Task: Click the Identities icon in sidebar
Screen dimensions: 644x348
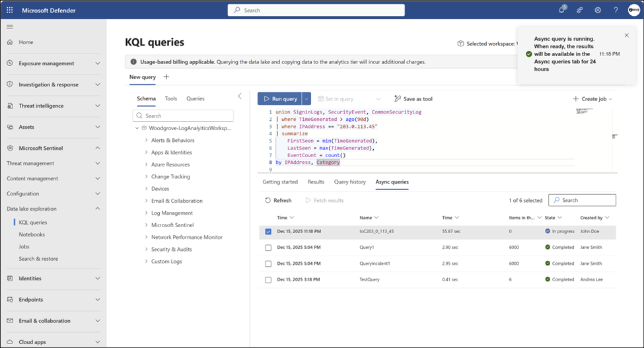Action: point(10,278)
